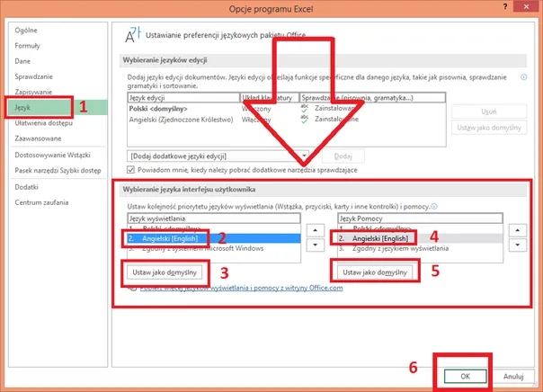
Task: Click proofing installed icon for Polski
Action: pos(306,106)
